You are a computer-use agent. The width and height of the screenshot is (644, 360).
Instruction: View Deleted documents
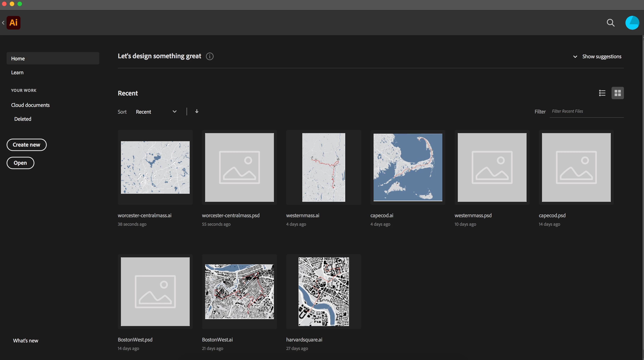click(x=23, y=119)
